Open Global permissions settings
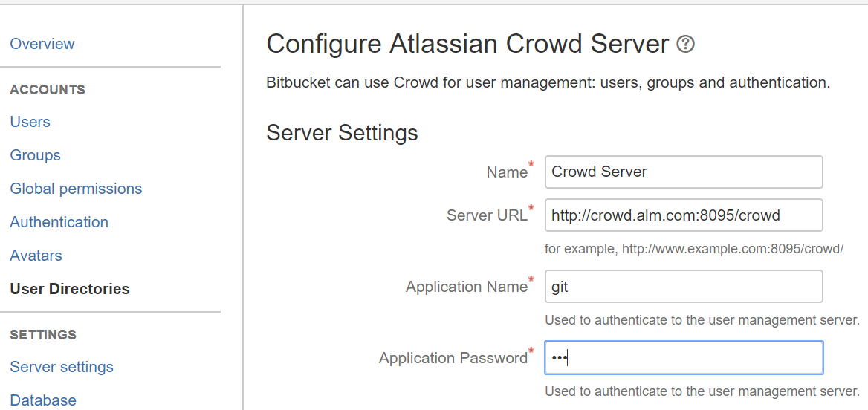868x410 pixels. (76, 189)
